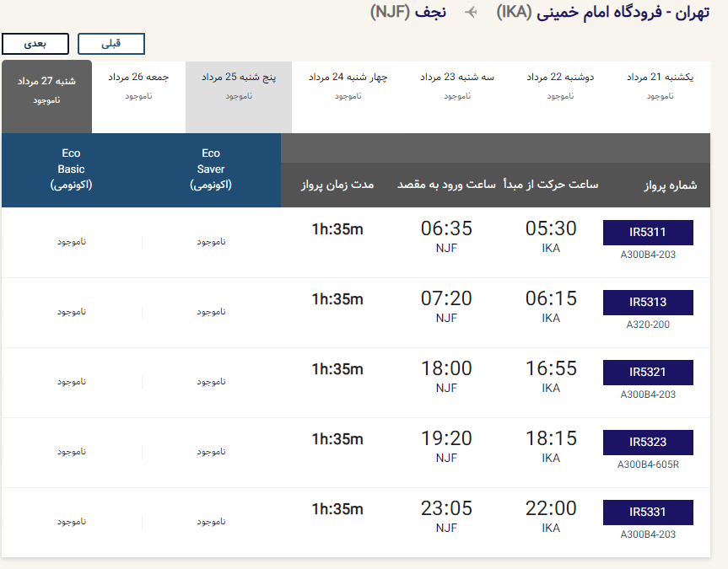The image size is (728, 569).
Task: Select the چهار شنبه 24 مرداد date tab
Action: coord(348,97)
